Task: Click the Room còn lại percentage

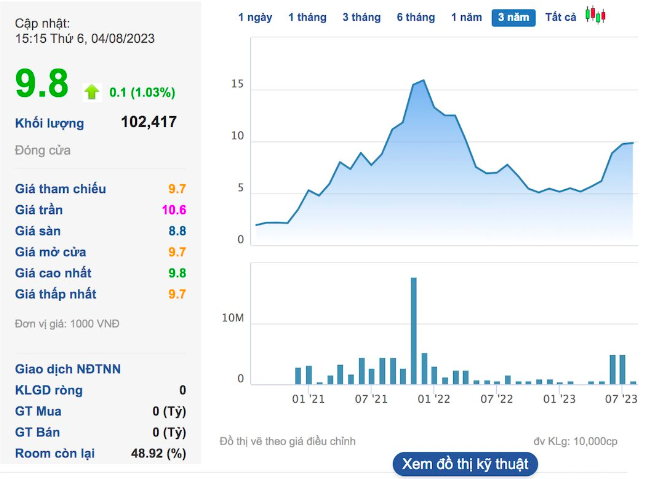Action: coord(161,453)
